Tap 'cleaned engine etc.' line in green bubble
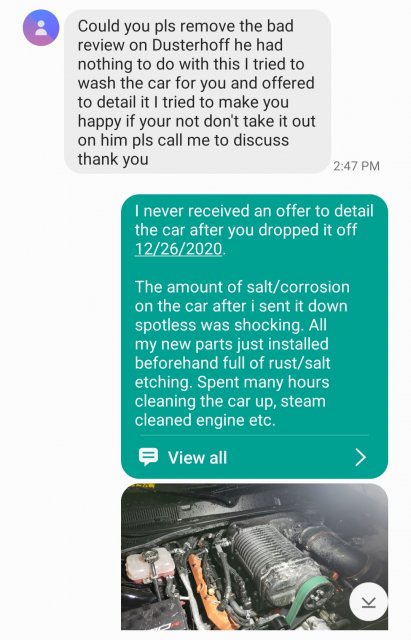Viewport: 411px width, 640px height. [205, 420]
